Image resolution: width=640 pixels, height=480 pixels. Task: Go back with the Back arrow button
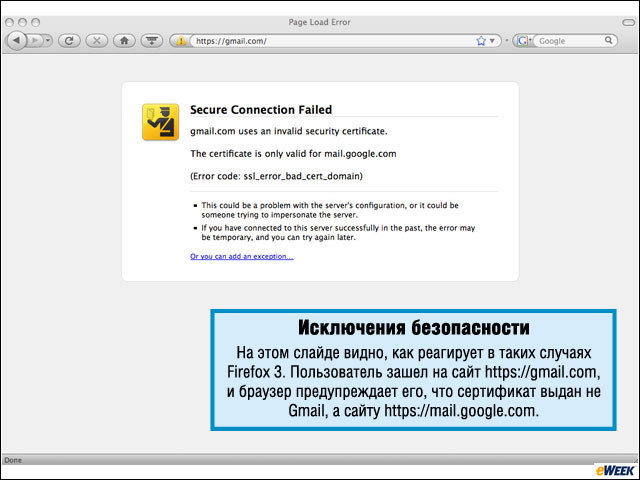point(17,41)
